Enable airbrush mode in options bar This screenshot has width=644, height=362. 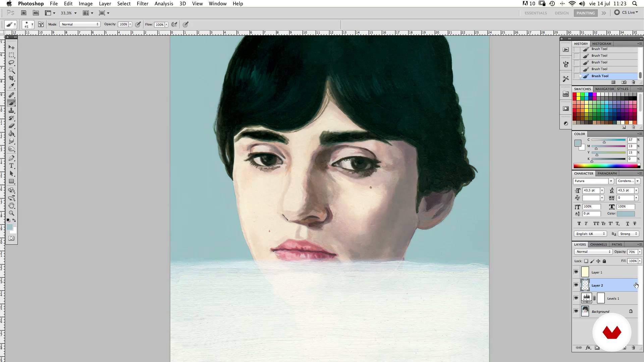(x=174, y=24)
